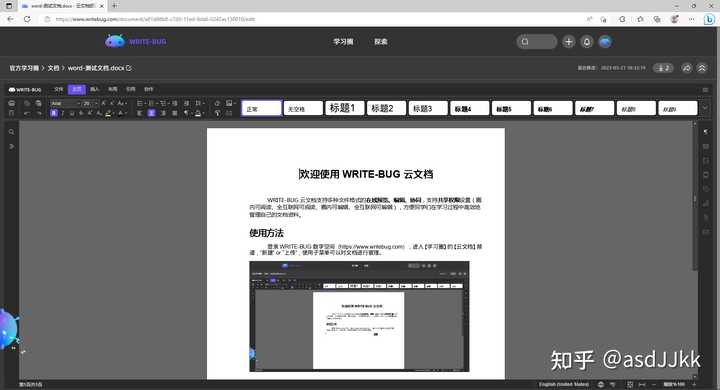Switch to the 引用 tab

click(131, 89)
